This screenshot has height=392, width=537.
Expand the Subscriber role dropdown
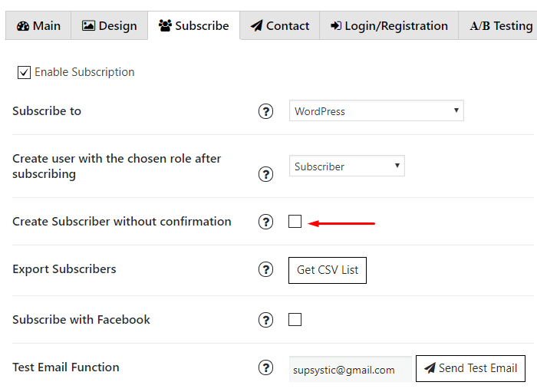point(347,166)
